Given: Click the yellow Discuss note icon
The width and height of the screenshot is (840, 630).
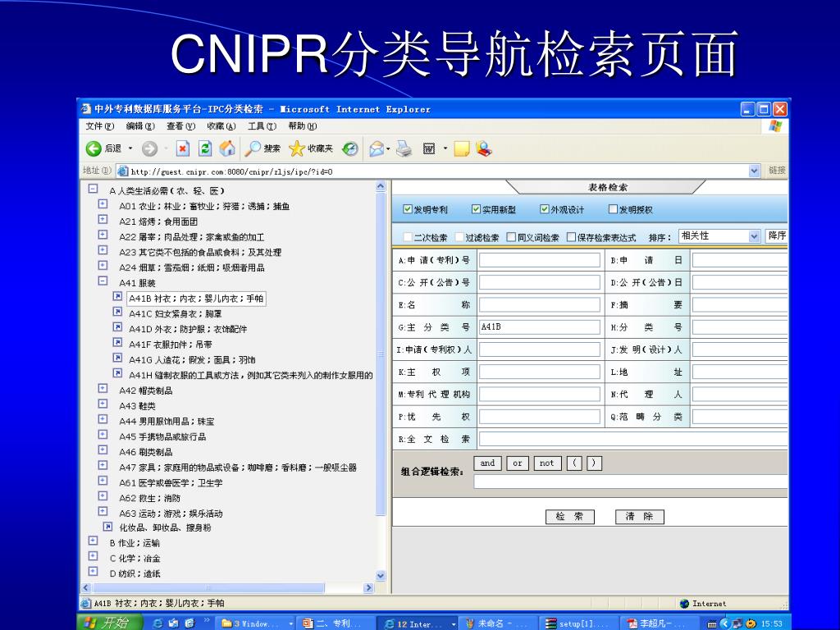Looking at the screenshot, I should (461, 148).
